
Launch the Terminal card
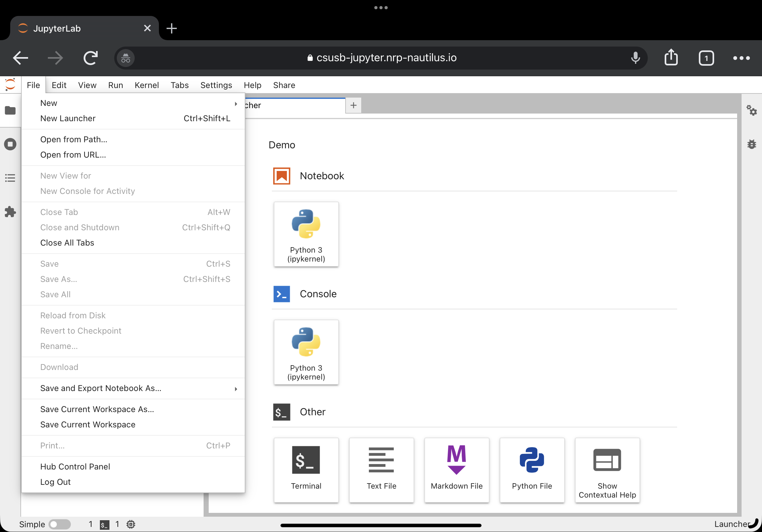pos(306,470)
